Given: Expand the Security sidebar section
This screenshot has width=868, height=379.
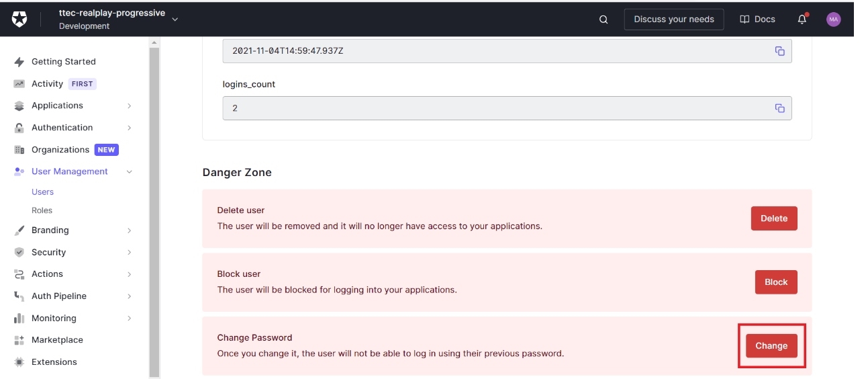Looking at the screenshot, I should (129, 253).
